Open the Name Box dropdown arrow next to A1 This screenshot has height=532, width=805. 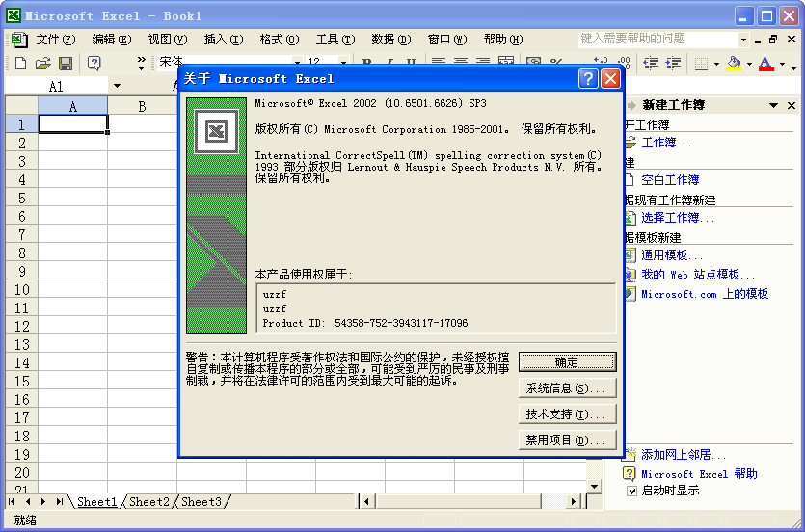coord(117,86)
